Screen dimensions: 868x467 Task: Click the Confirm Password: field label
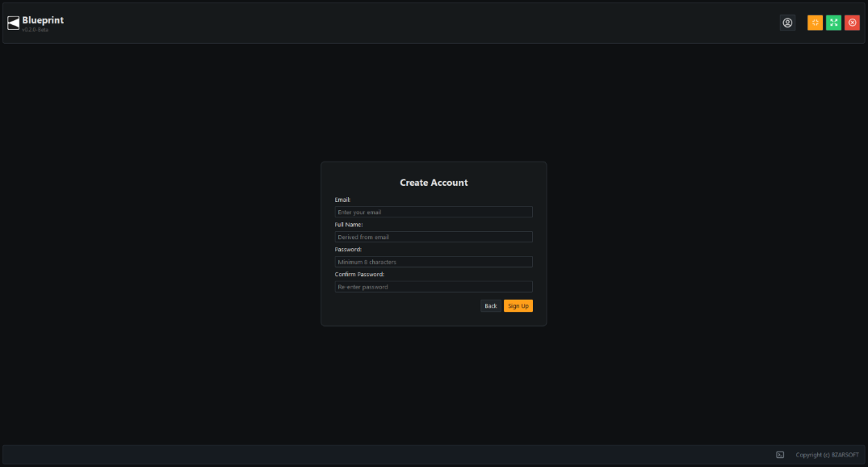[359, 274]
